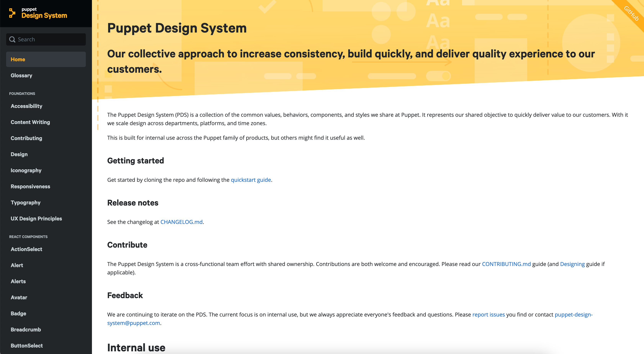644x354 pixels.
Task: Go to the Avatar component page
Action: pos(19,297)
